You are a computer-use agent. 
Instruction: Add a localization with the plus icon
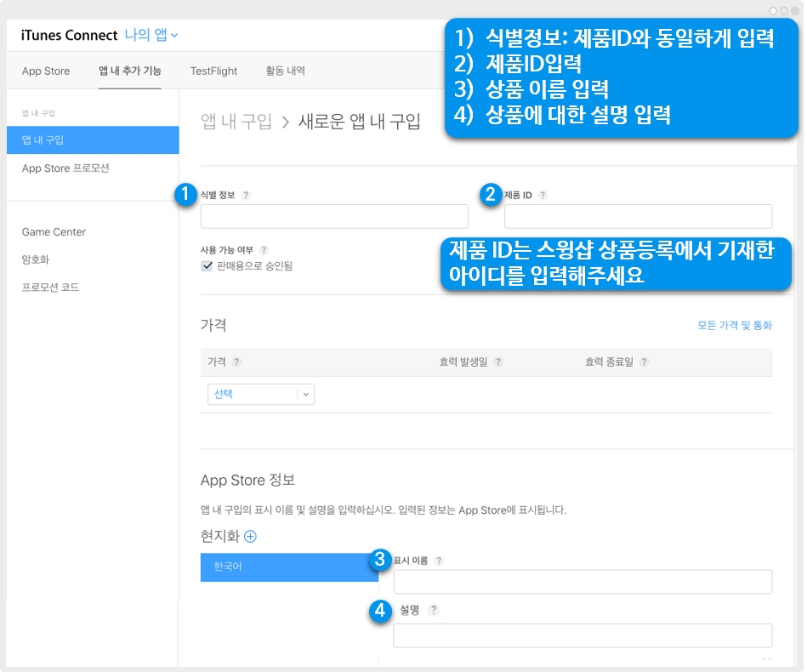251,537
